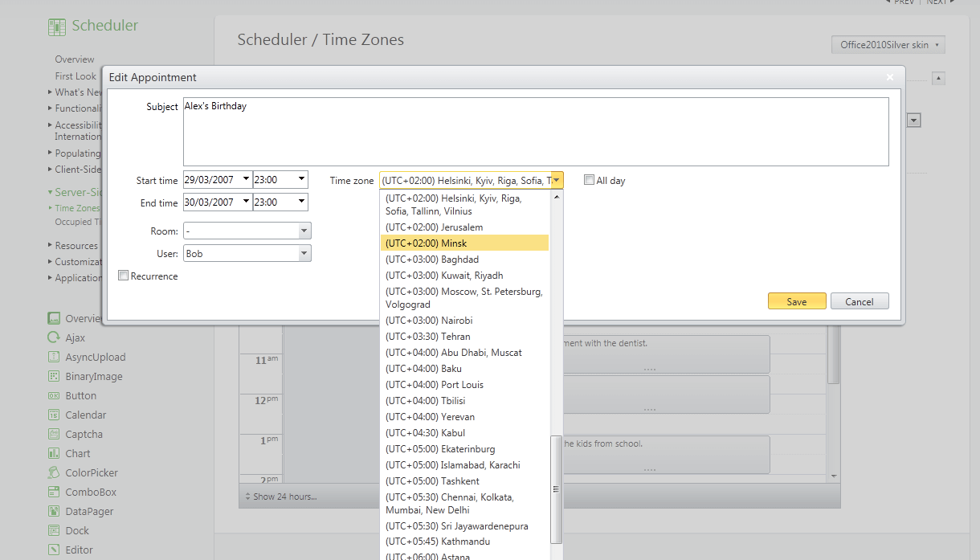Select the Calendar component icon in sidebar
Image resolution: width=980 pixels, height=560 pixels.
54,415
